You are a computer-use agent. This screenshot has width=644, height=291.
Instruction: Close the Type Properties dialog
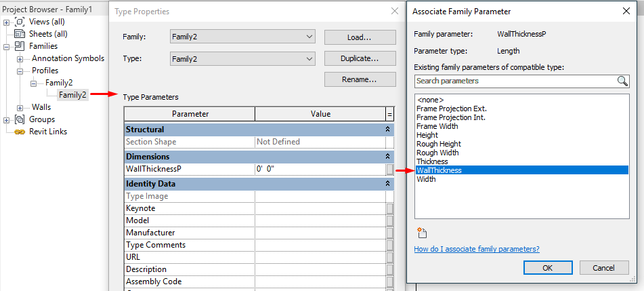(x=394, y=11)
